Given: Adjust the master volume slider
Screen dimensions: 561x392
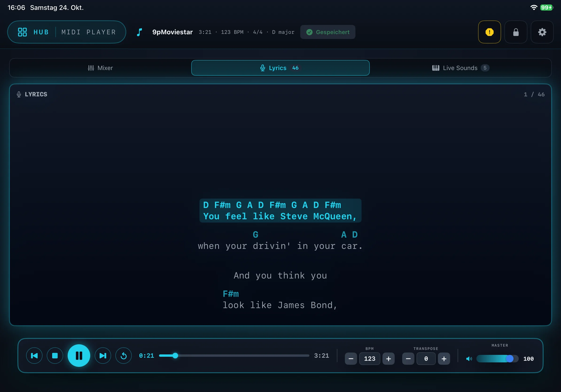Looking at the screenshot, I should click(x=497, y=359).
